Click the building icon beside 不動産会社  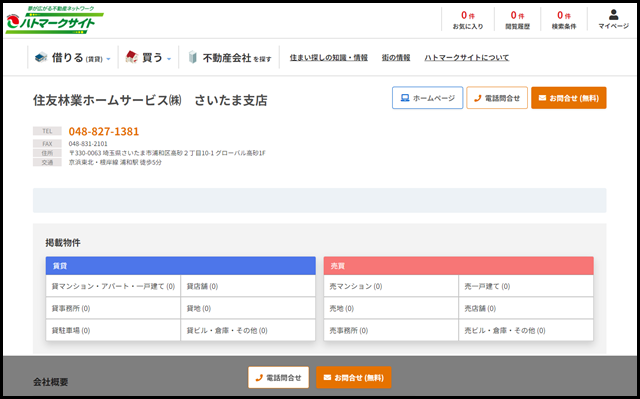point(193,57)
